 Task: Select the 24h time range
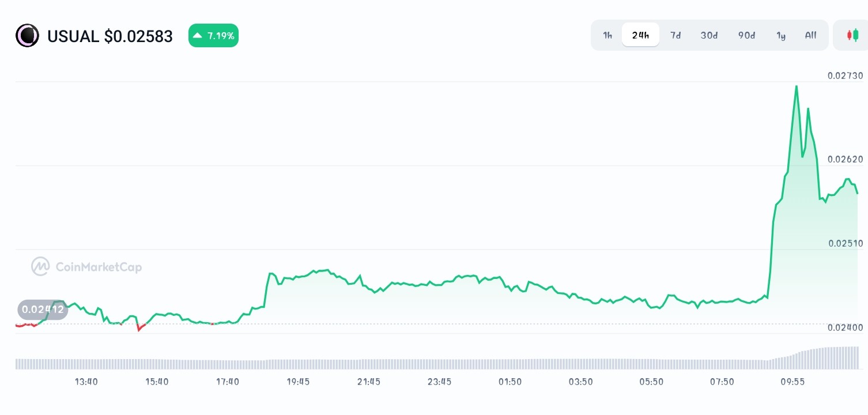pos(640,35)
